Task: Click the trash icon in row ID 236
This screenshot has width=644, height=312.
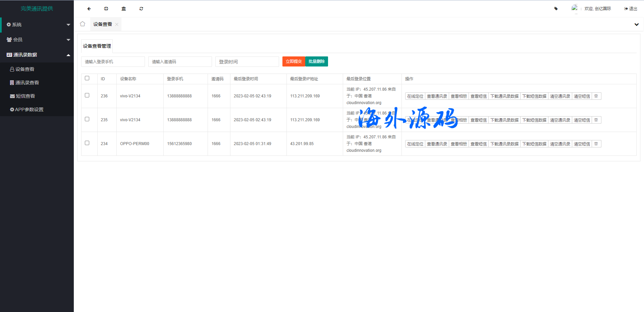Action: coord(596,96)
